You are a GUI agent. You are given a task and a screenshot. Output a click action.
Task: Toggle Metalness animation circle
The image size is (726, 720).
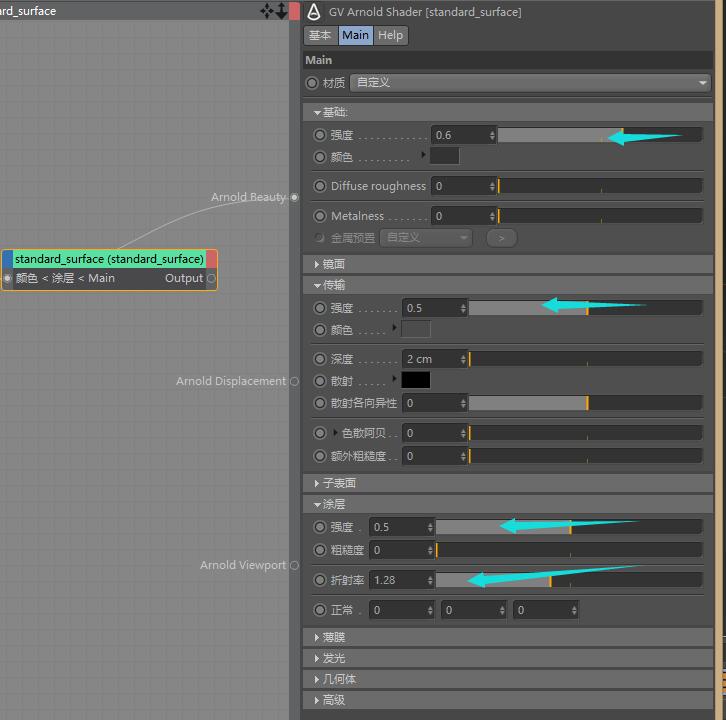point(319,216)
